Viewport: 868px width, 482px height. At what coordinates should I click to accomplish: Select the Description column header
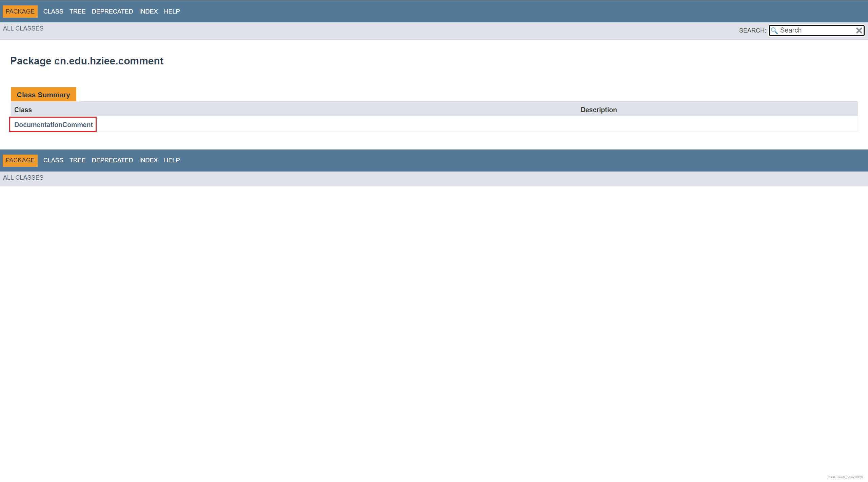coord(598,109)
